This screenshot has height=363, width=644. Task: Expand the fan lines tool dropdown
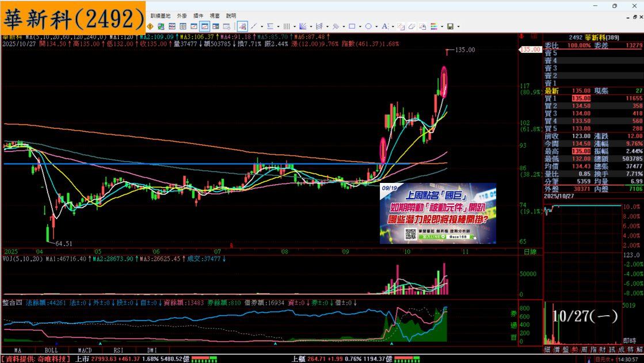[311, 26]
